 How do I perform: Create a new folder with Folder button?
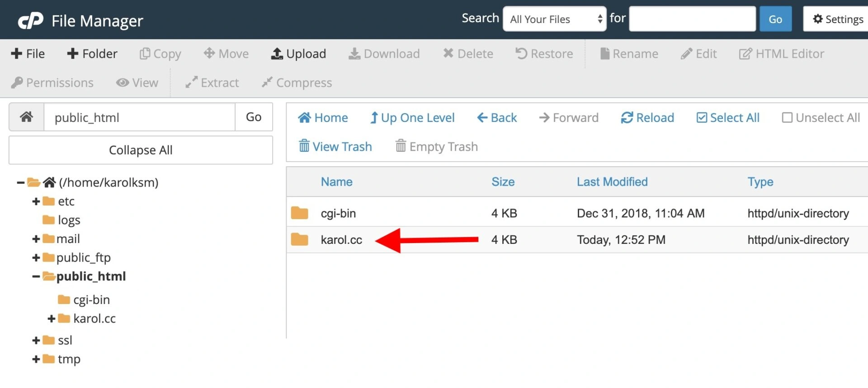[x=92, y=54]
